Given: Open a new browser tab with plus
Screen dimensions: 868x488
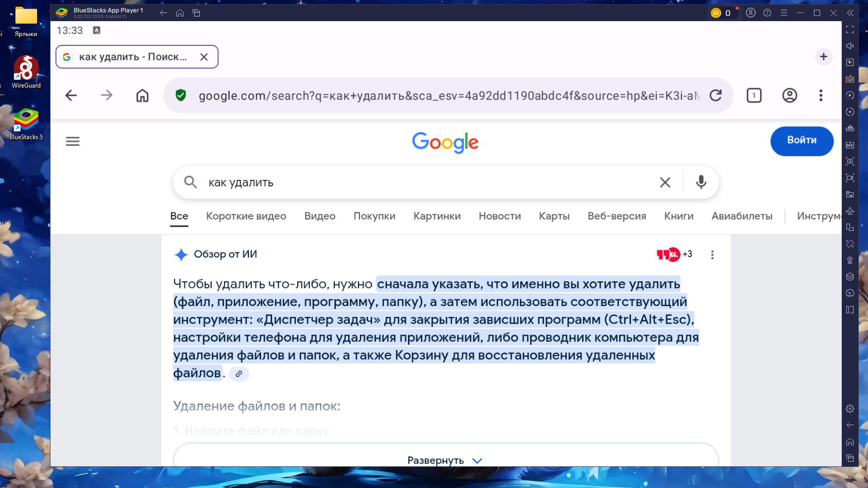Looking at the screenshot, I should 823,57.
